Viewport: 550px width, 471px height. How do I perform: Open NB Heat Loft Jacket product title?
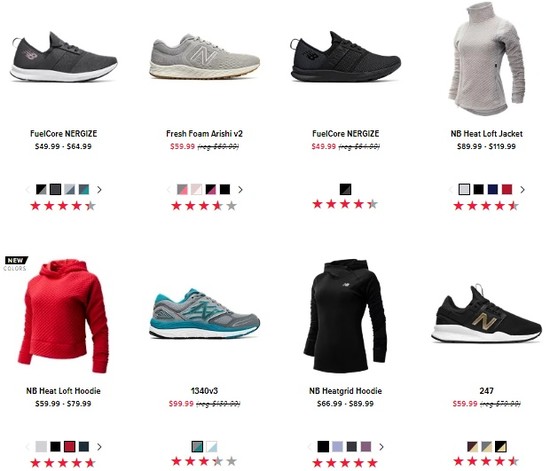[x=487, y=134]
